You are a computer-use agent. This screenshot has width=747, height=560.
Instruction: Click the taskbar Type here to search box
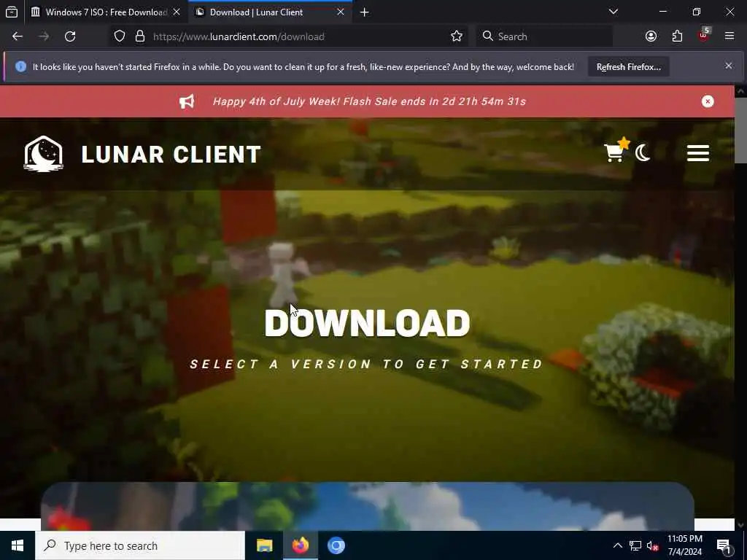click(140, 545)
